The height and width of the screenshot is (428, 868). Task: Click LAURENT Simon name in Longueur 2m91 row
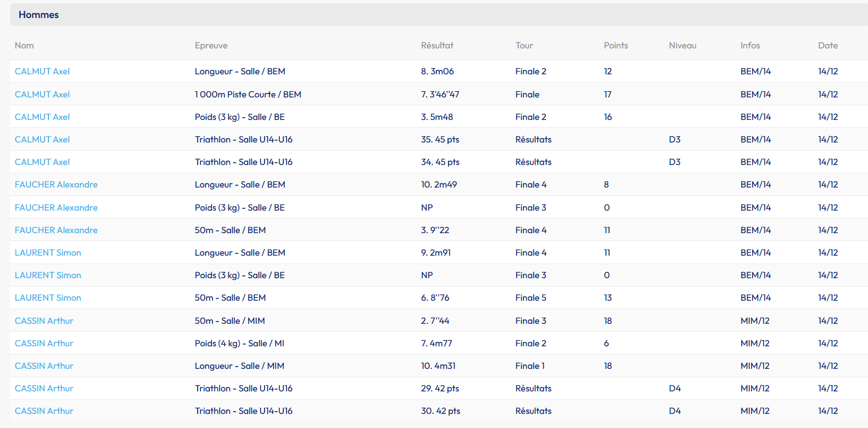pos(48,253)
